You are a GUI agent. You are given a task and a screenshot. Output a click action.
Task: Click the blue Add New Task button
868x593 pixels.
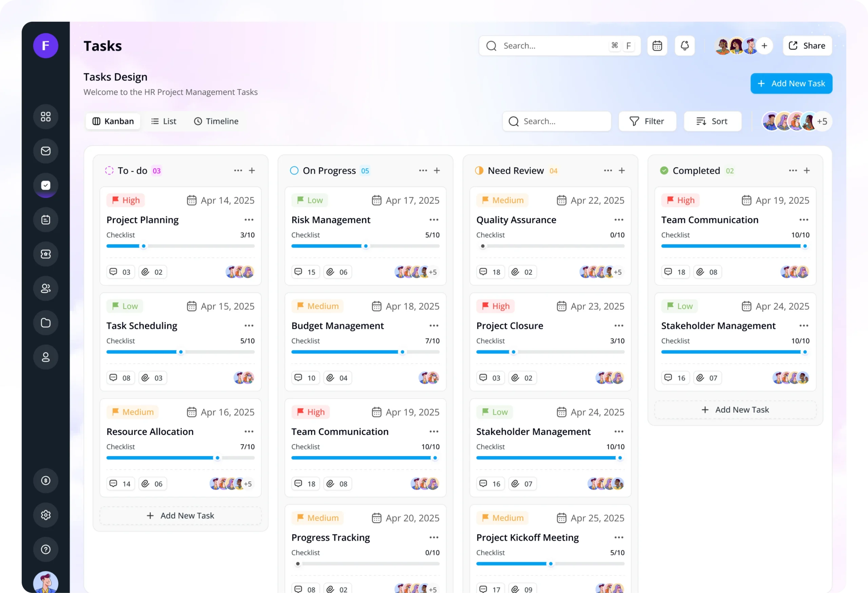[x=791, y=84]
